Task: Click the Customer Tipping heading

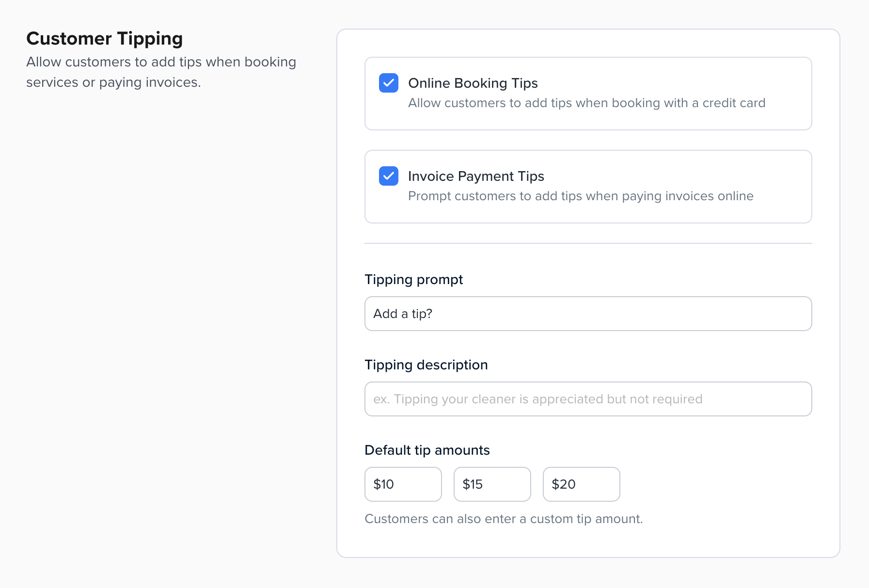Action: click(105, 38)
